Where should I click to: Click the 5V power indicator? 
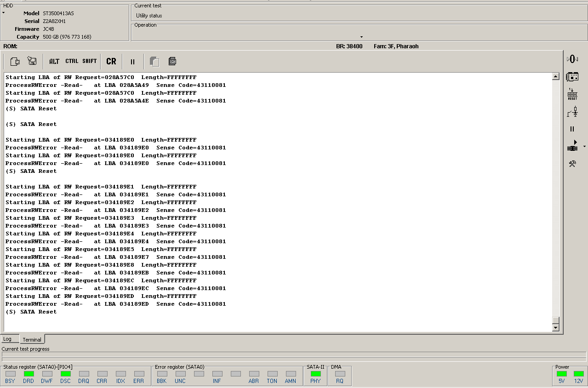[561, 374]
